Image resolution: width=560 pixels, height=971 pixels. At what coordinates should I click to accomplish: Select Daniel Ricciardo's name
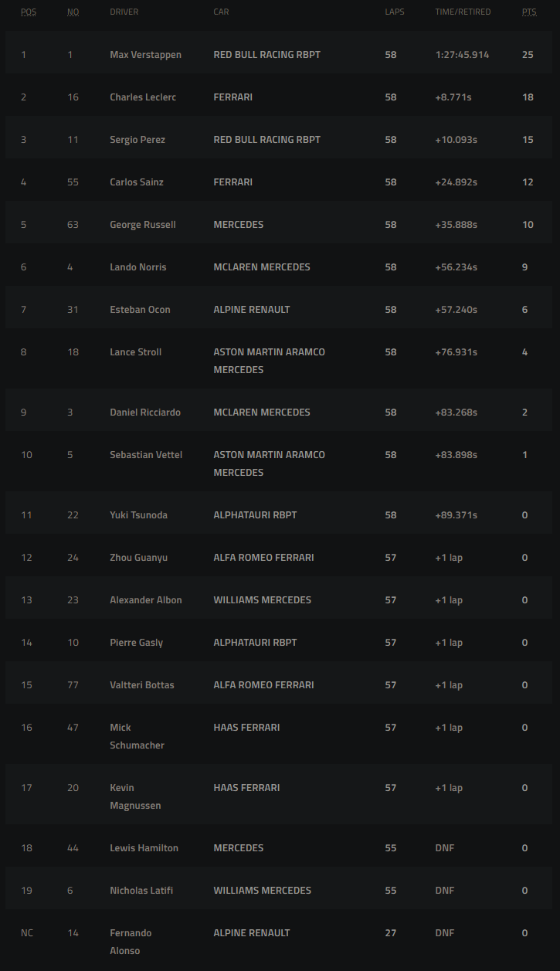[x=145, y=413]
